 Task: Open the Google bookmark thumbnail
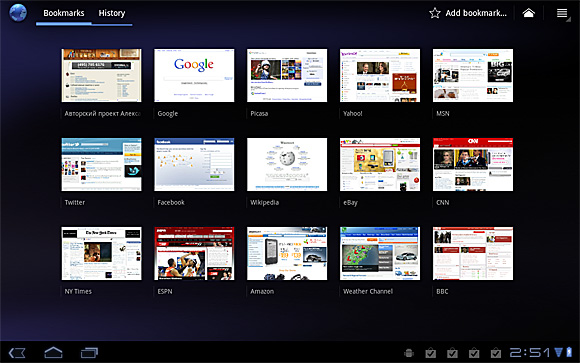click(x=194, y=75)
